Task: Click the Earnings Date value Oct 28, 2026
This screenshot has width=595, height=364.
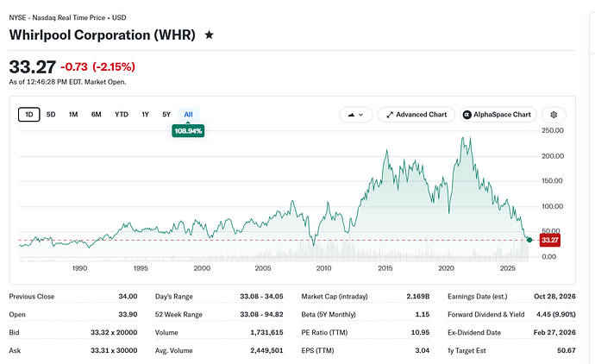Action: [x=554, y=297]
